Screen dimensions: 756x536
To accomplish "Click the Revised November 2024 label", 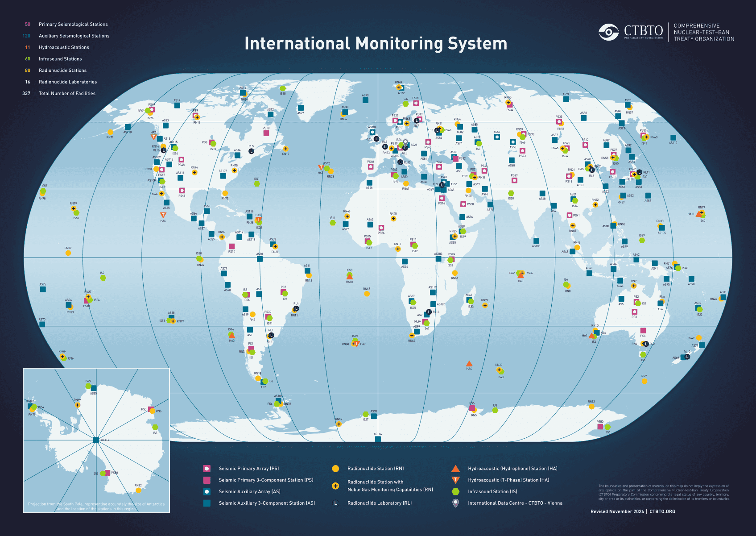I will (617, 511).
